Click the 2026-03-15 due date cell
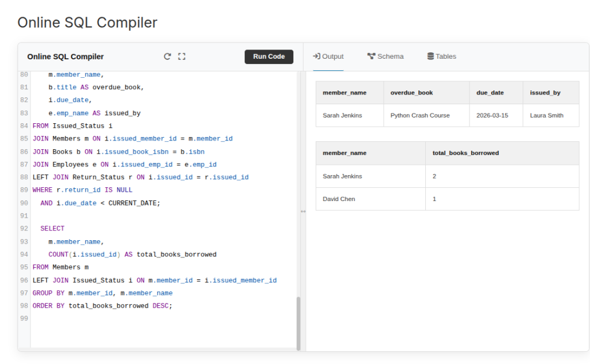Image resolution: width=590 pixels, height=364 pixels. point(492,116)
